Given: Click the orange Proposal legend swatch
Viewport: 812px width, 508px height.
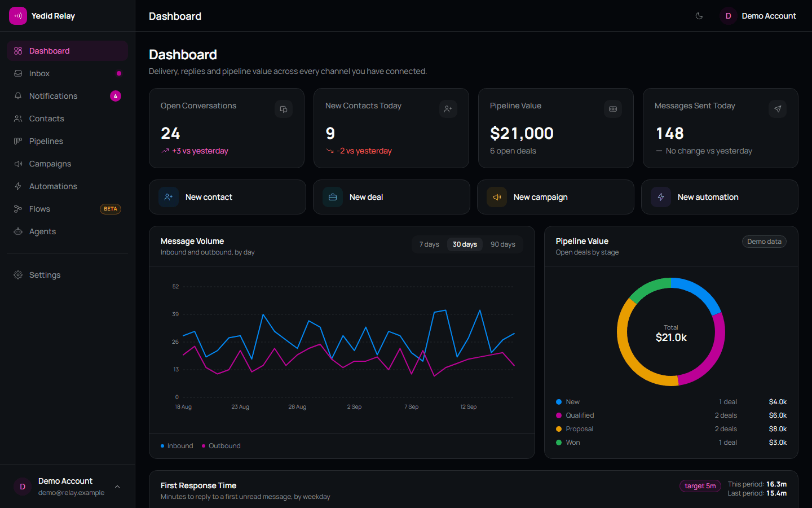Looking at the screenshot, I should [x=559, y=429].
